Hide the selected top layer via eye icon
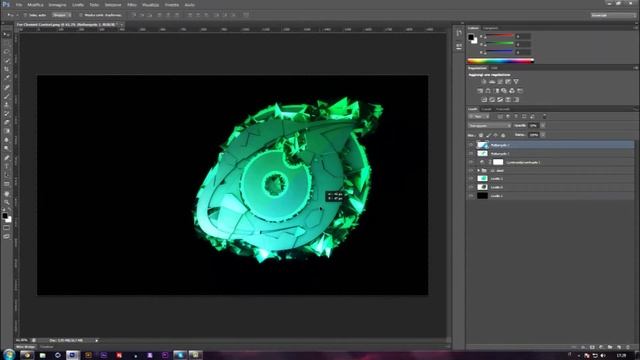This screenshot has height=360, width=640. [x=471, y=145]
